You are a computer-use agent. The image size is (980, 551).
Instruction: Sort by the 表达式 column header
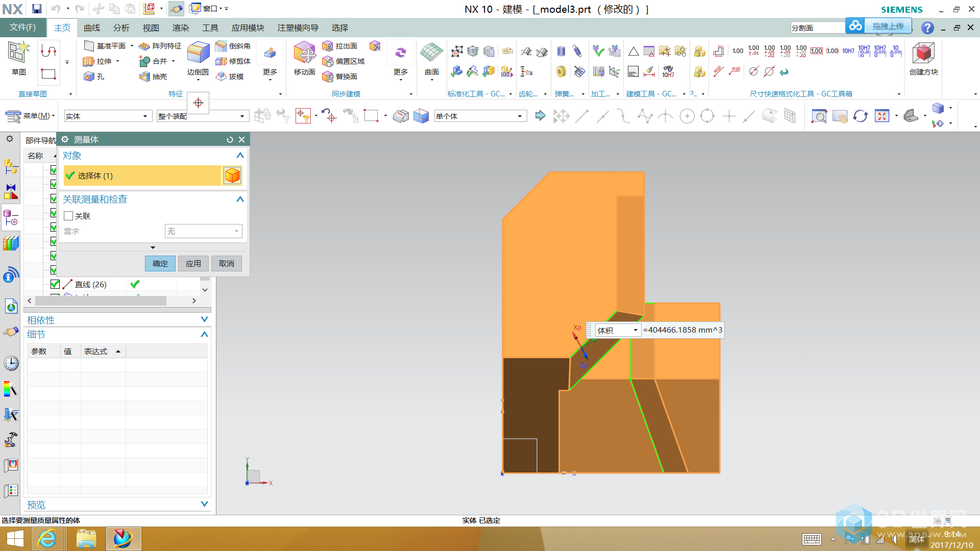pyautogui.click(x=102, y=352)
